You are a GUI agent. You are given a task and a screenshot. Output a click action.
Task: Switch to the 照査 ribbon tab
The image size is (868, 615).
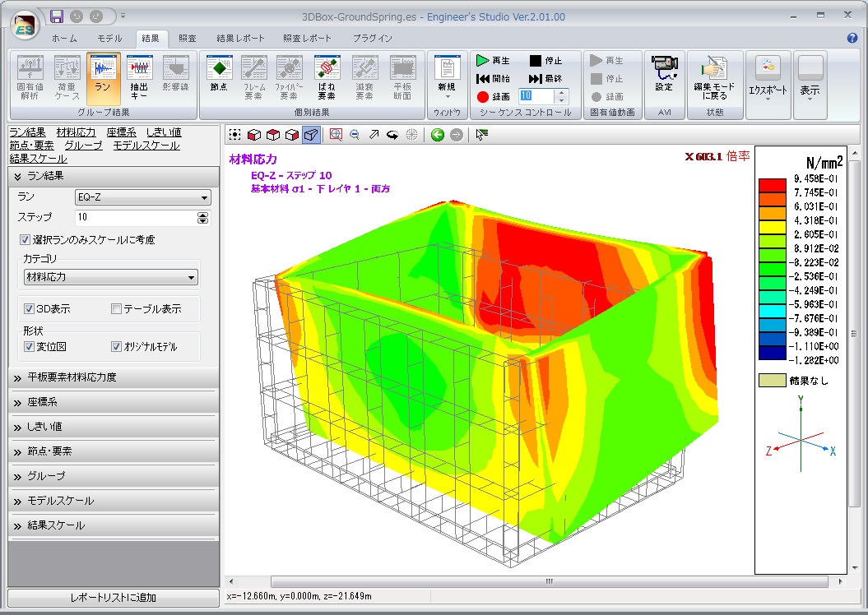coord(188,38)
